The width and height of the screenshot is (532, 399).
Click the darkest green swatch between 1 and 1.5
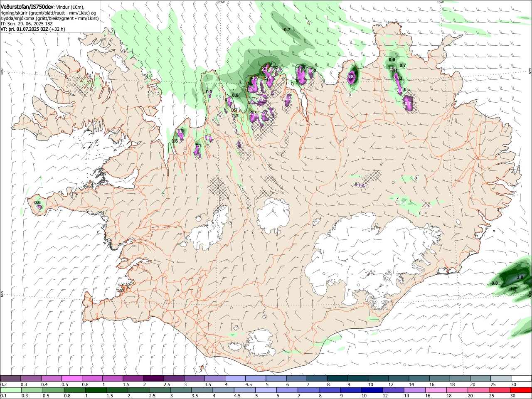pos(96,390)
